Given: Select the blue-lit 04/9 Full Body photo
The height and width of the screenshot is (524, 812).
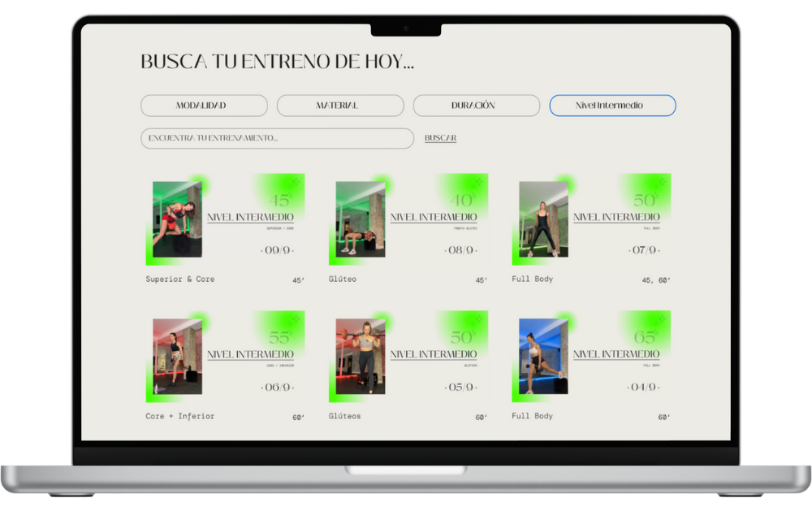Looking at the screenshot, I should click(543, 356).
